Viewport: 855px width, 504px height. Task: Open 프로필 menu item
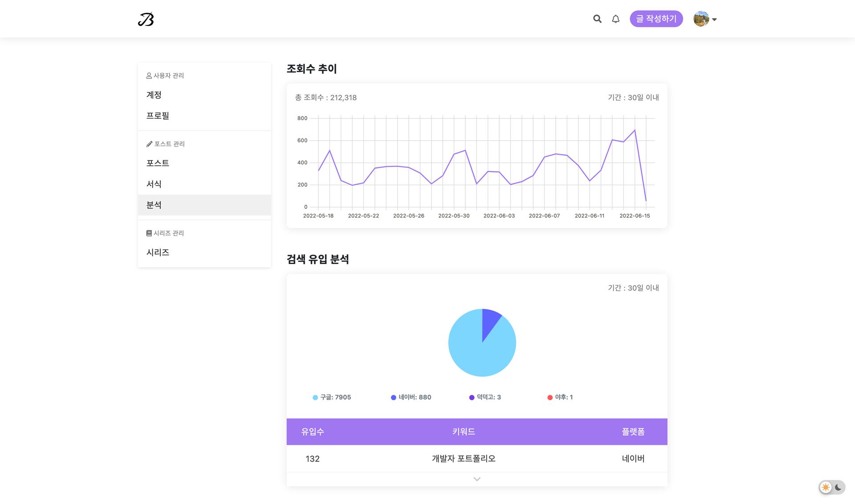pos(158,116)
